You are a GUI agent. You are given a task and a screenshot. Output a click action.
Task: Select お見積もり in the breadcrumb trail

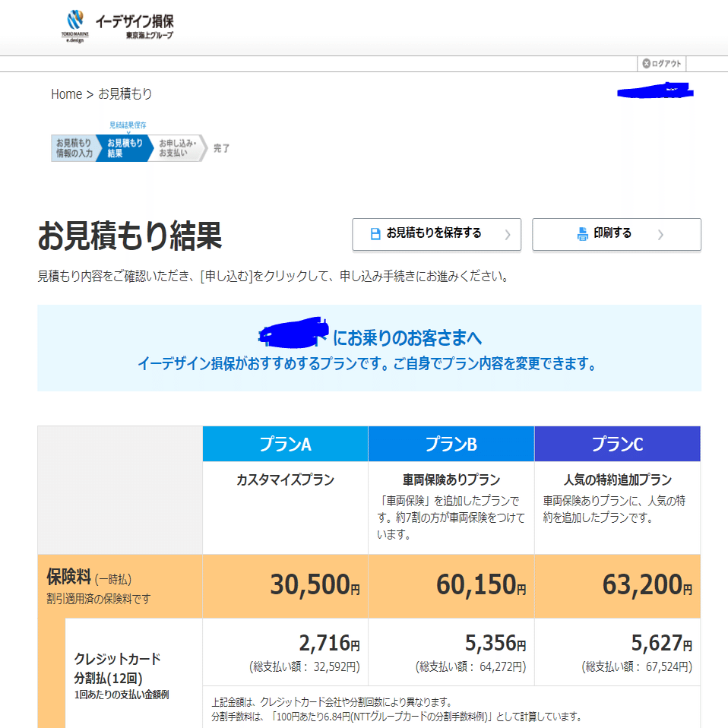126,93
